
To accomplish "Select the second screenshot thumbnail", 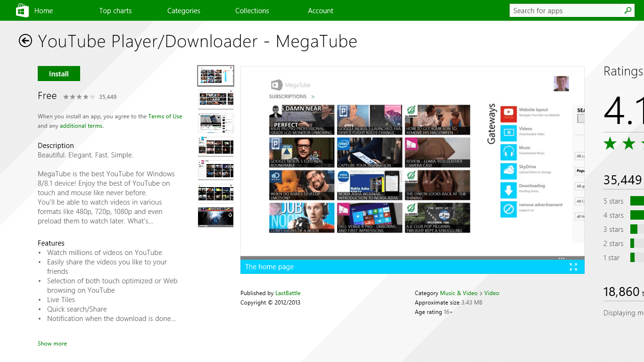I will point(215,99).
